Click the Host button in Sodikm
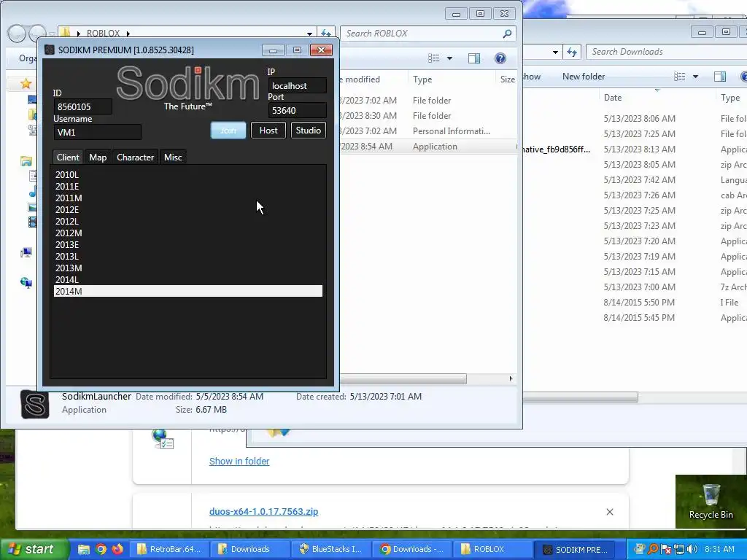Viewport: 747px width, 560px height. (268, 130)
